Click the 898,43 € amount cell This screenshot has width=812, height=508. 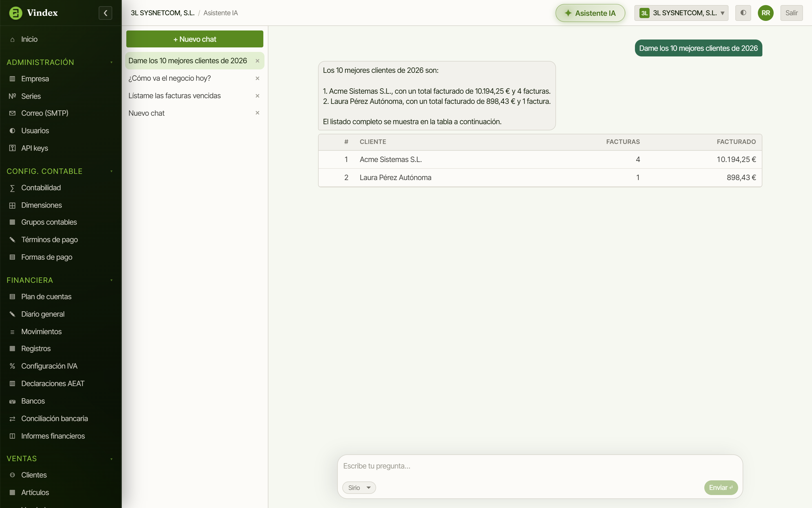pyautogui.click(x=741, y=178)
